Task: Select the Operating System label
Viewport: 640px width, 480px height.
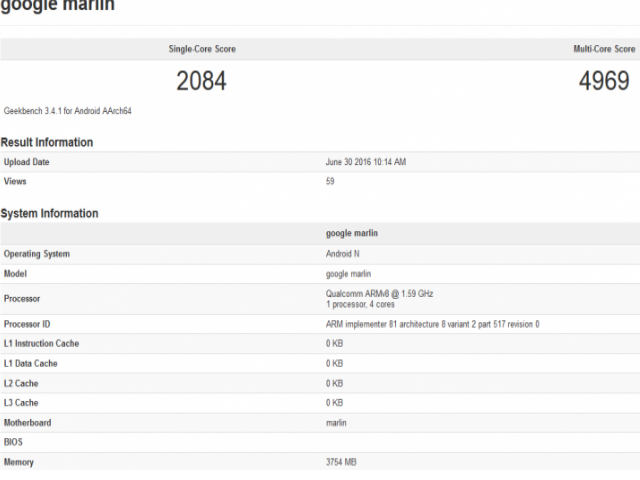Action: coord(37,254)
